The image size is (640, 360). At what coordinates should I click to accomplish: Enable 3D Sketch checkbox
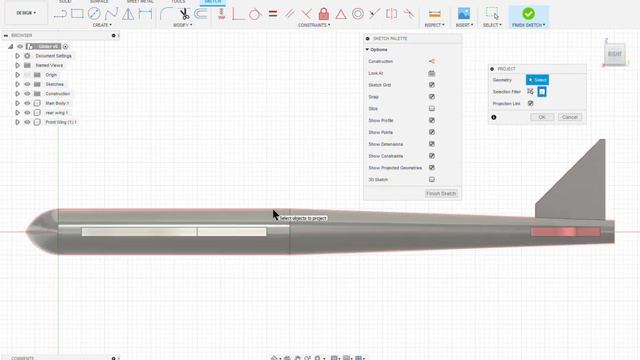tap(431, 180)
